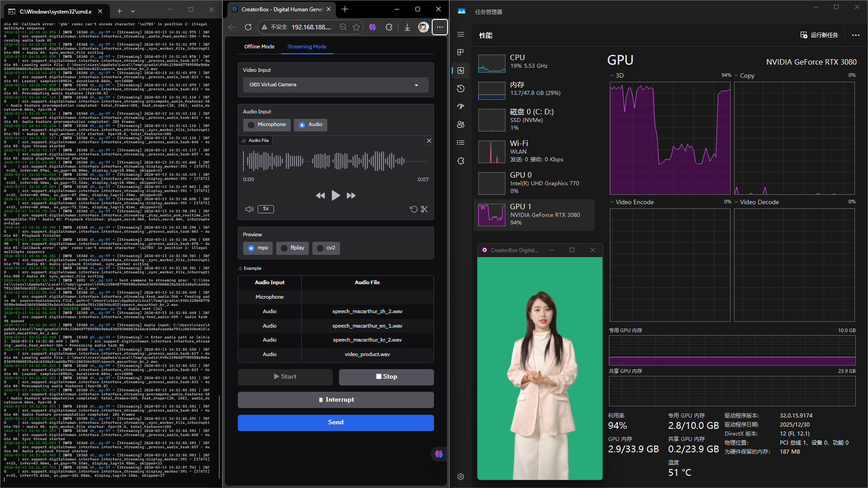
Task: Open App history in Task Manager sidebar
Action: pos(460,89)
